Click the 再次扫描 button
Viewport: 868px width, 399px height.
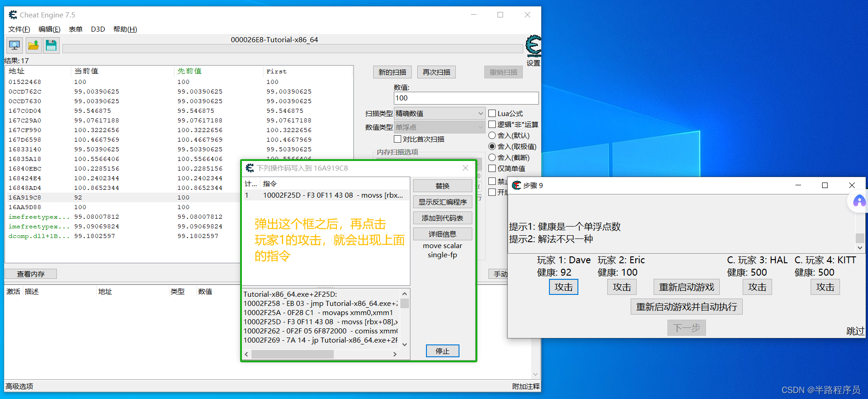click(437, 72)
